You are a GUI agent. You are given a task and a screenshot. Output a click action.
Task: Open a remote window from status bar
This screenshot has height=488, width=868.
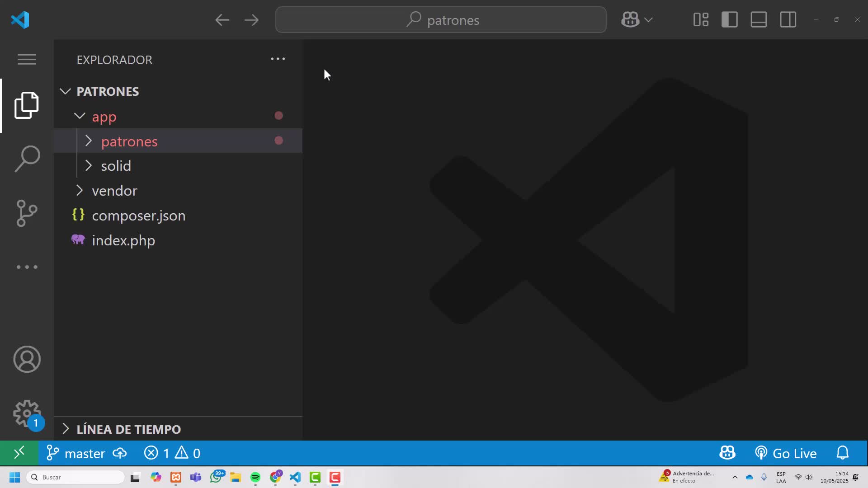click(x=19, y=453)
